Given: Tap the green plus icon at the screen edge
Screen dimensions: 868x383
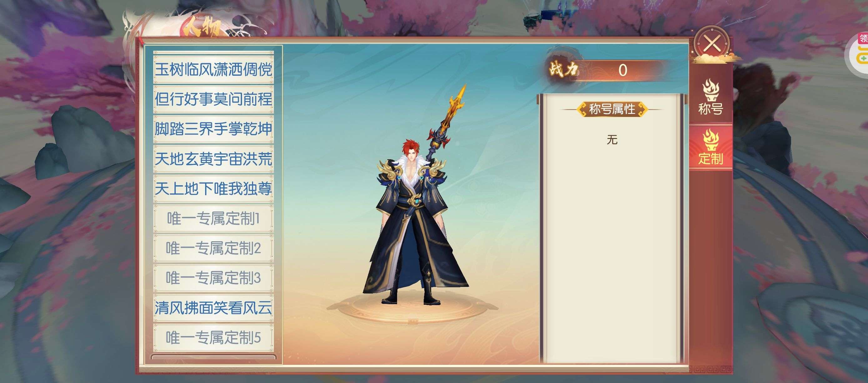Looking at the screenshot, I should point(864,59).
